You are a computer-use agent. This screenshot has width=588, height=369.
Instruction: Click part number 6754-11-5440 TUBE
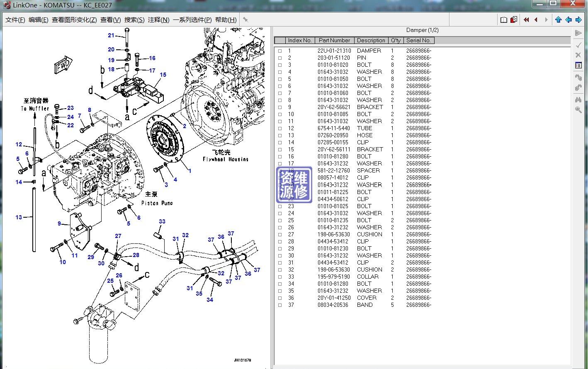tap(333, 129)
